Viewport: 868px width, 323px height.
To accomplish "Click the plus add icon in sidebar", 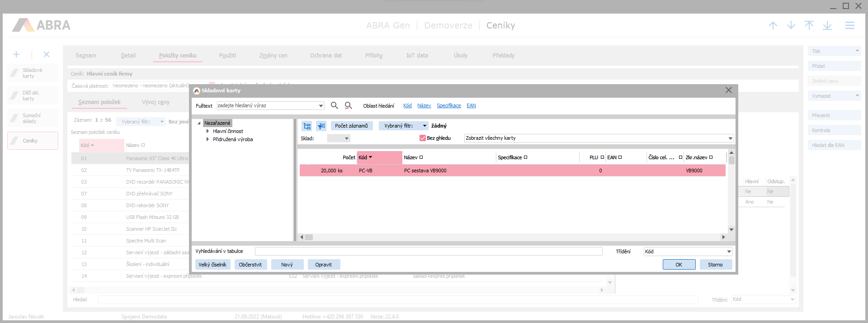I will [16, 54].
